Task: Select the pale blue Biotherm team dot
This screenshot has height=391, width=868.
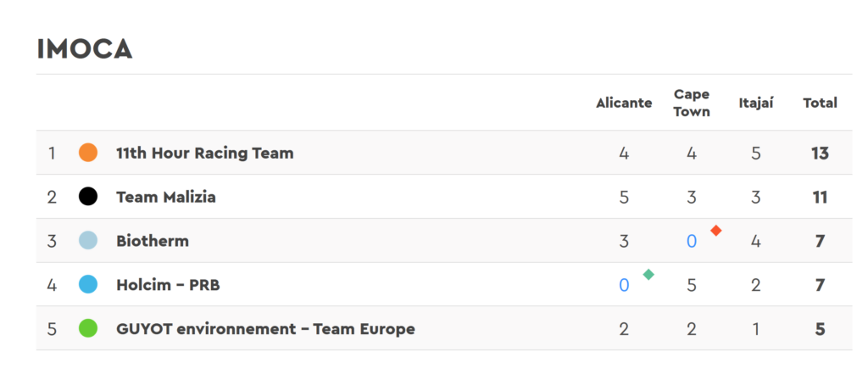Action: 88,240
